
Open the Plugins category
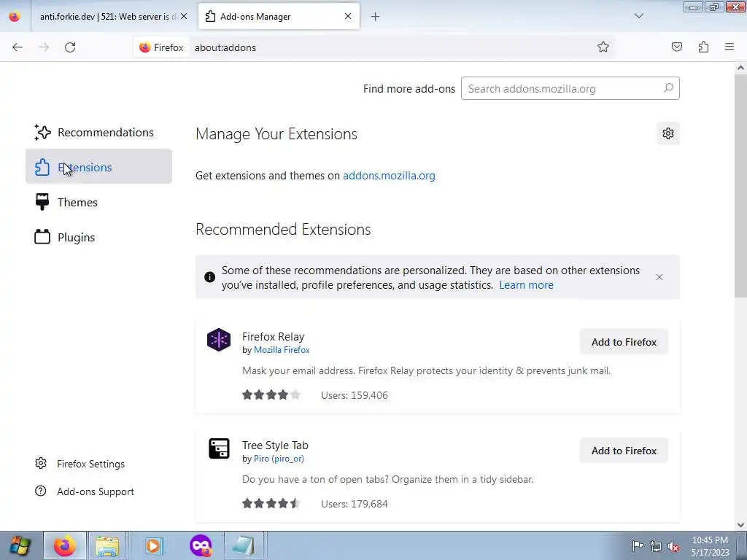click(98, 237)
